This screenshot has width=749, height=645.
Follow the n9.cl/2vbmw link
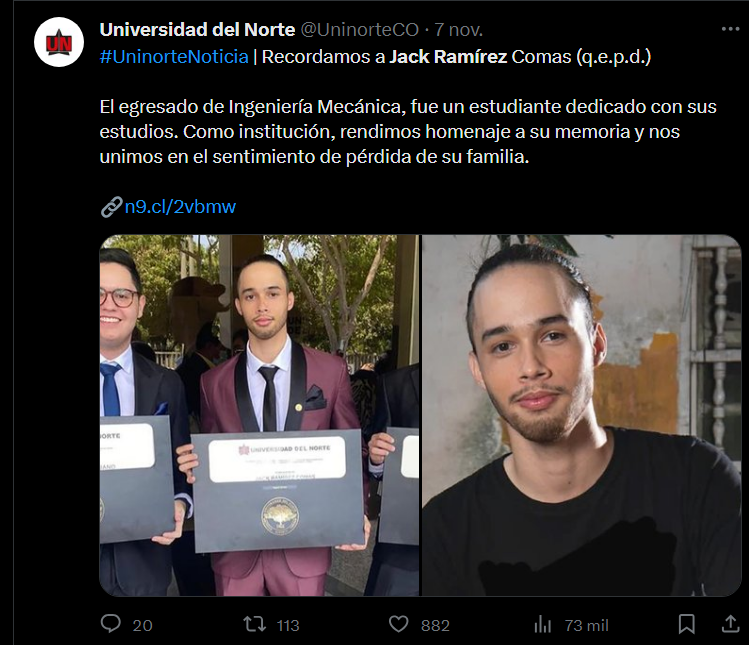point(180,207)
